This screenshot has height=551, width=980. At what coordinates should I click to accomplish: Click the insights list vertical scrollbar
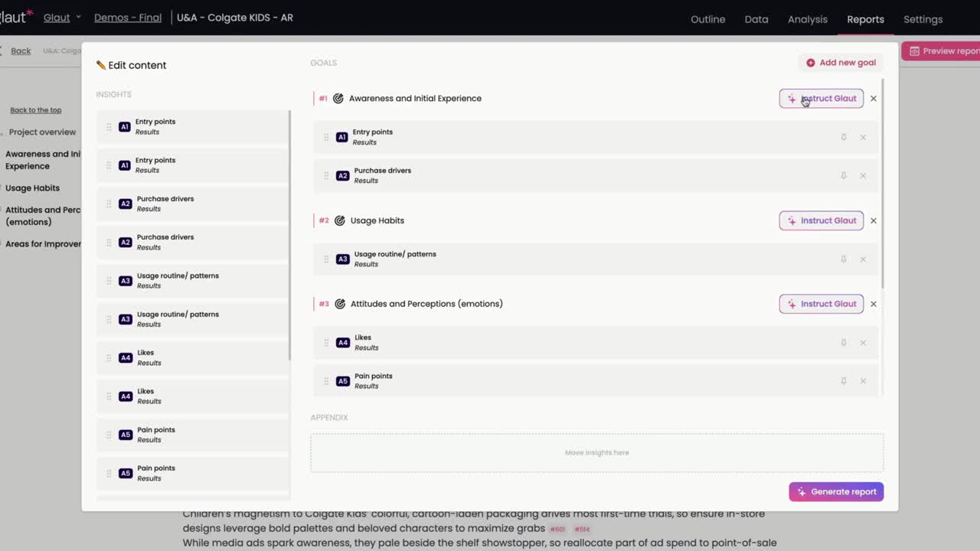coord(289,235)
